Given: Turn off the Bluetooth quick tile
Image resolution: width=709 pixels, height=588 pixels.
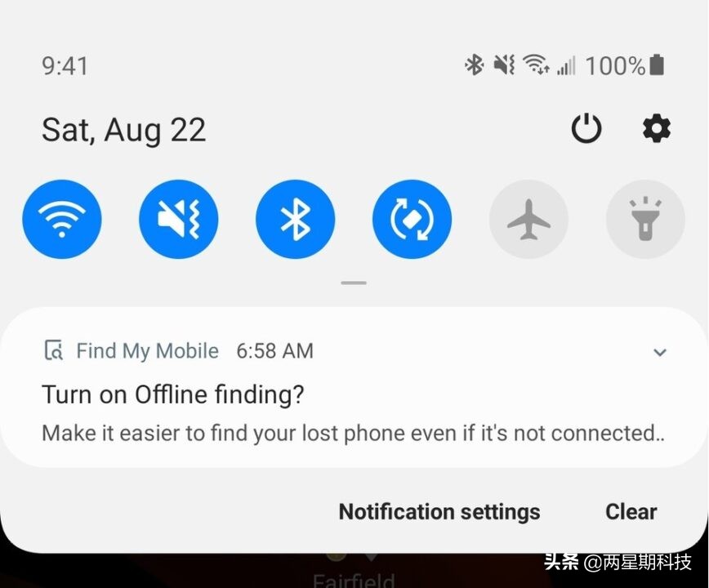Looking at the screenshot, I should coord(295,219).
